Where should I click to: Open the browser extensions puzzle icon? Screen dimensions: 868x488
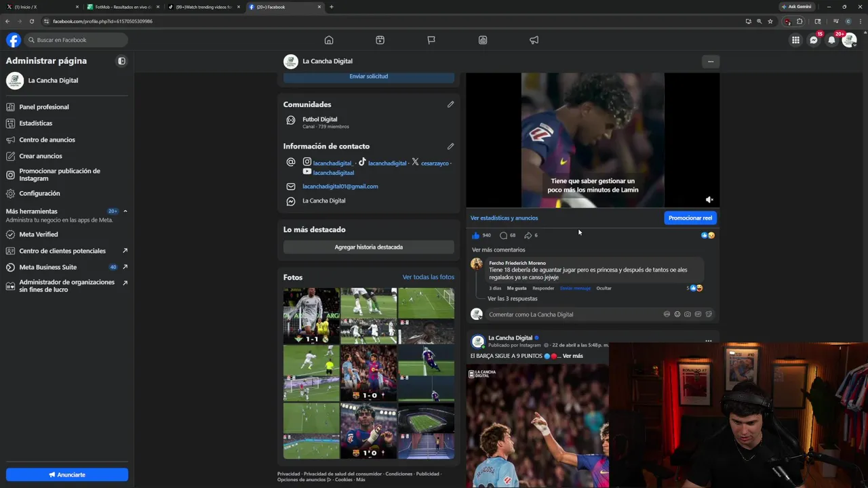[800, 21]
